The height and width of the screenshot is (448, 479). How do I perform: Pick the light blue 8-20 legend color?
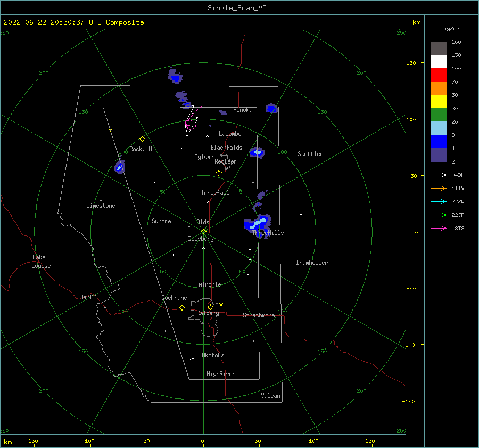(x=439, y=128)
